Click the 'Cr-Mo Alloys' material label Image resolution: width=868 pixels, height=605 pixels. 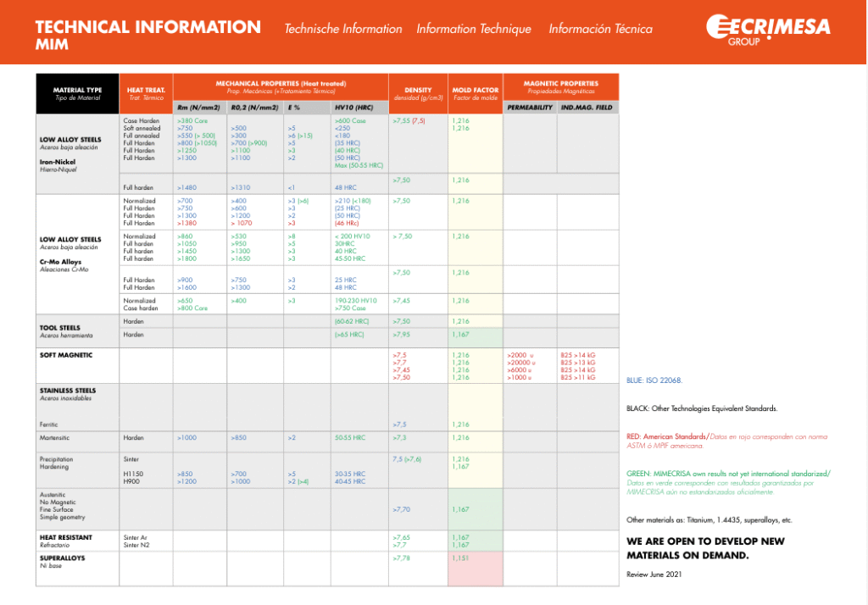pyautogui.click(x=60, y=262)
